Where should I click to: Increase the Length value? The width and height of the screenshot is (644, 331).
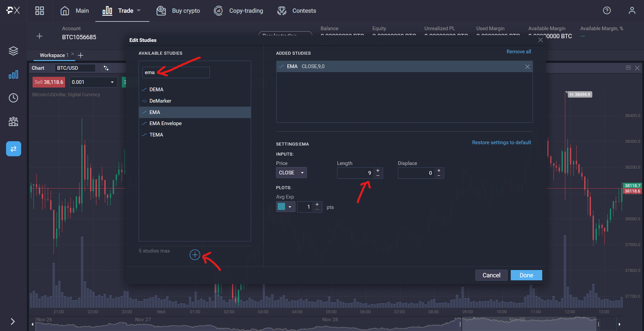(x=378, y=170)
